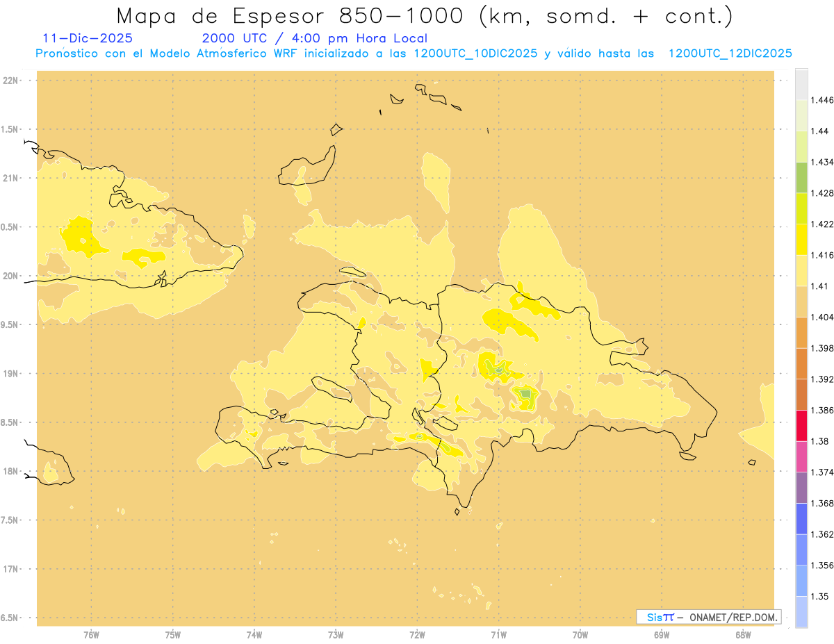Click the 71W longitude axis label
The width and height of the screenshot is (834, 644).
tap(498, 635)
